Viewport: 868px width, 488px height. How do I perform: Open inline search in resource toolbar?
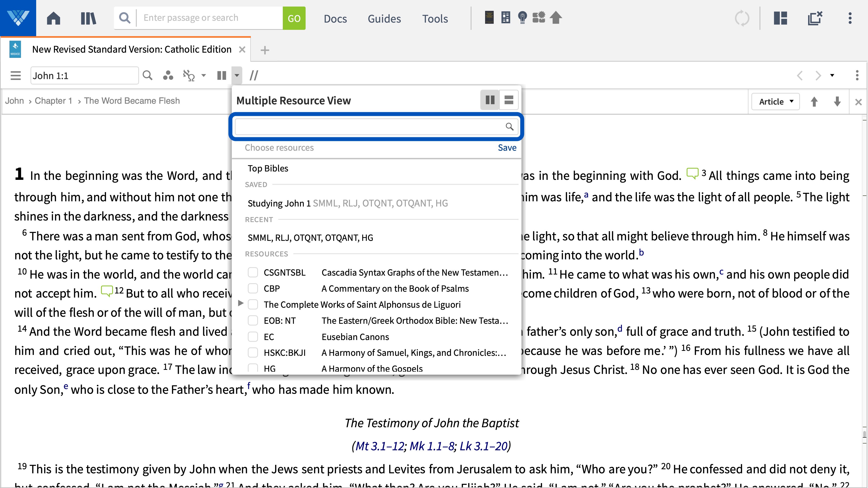[x=147, y=75]
